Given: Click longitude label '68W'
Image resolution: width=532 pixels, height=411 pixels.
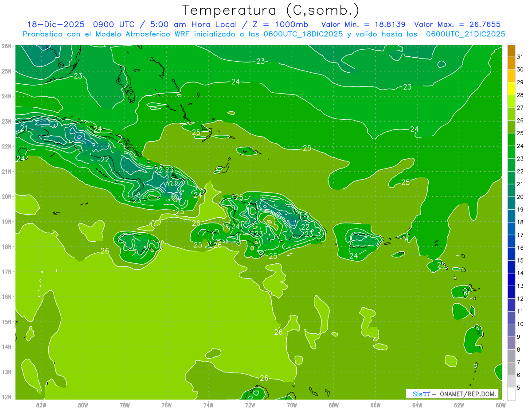Looking at the screenshot, I should click(334, 404).
